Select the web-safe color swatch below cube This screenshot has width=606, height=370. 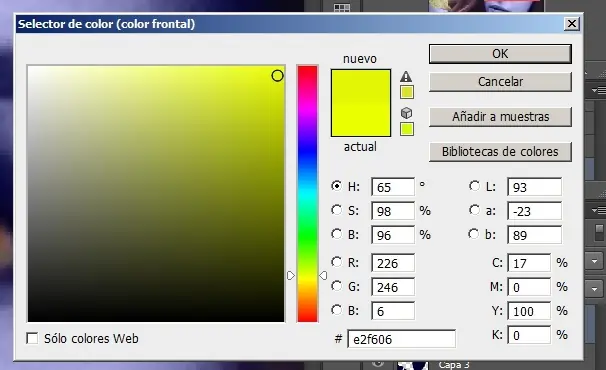click(x=407, y=129)
